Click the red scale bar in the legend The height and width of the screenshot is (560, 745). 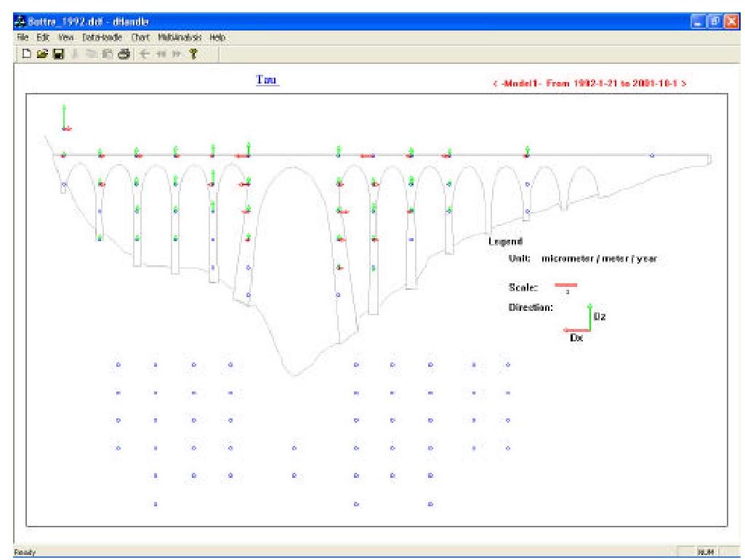point(565,285)
